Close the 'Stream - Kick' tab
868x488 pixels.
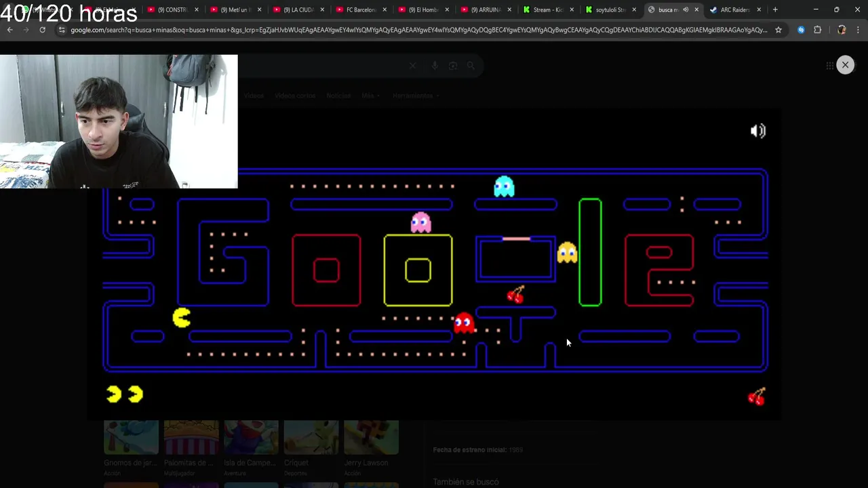pos(572,9)
